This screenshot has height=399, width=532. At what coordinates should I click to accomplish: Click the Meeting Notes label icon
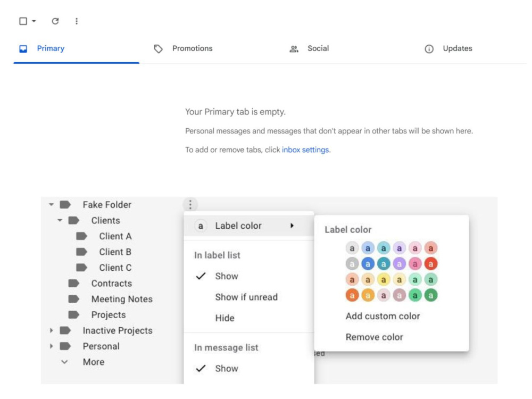point(73,299)
